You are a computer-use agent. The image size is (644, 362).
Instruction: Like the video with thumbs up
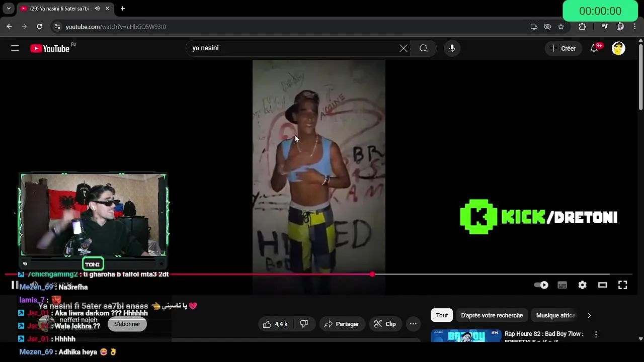click(275, 324)
